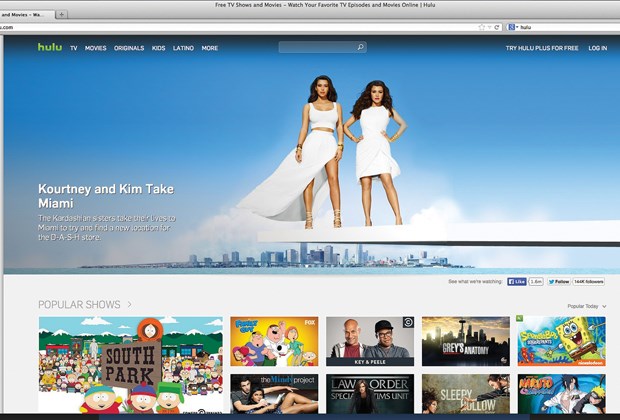Click the show description under Kourtney and Kim

click(x=107, y=228)
